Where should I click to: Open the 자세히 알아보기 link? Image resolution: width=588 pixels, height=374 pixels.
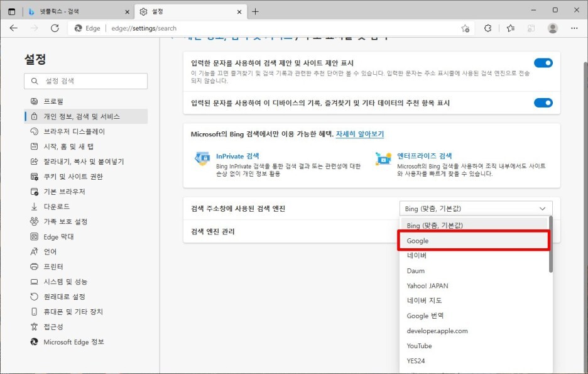(359, 134)
